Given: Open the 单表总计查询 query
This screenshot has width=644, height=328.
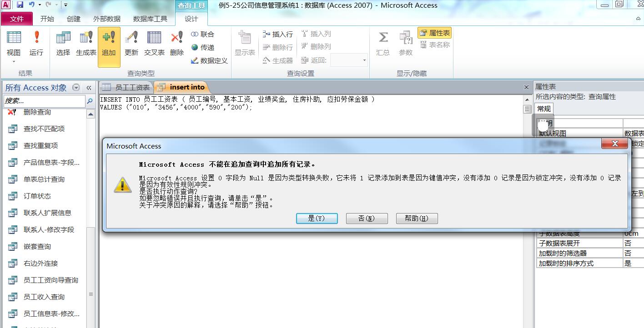Looking at the screenshot, I should (x=44, y=179).
